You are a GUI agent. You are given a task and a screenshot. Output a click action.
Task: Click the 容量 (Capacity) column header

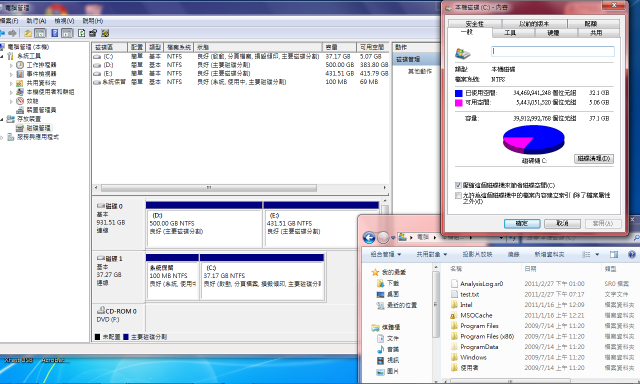tap(339, 47)
